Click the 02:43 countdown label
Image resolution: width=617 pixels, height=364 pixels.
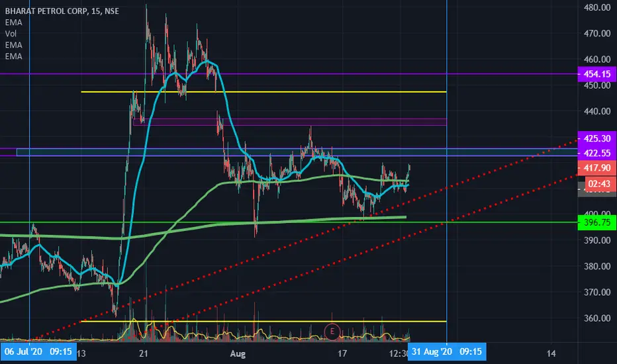point(600,183)
